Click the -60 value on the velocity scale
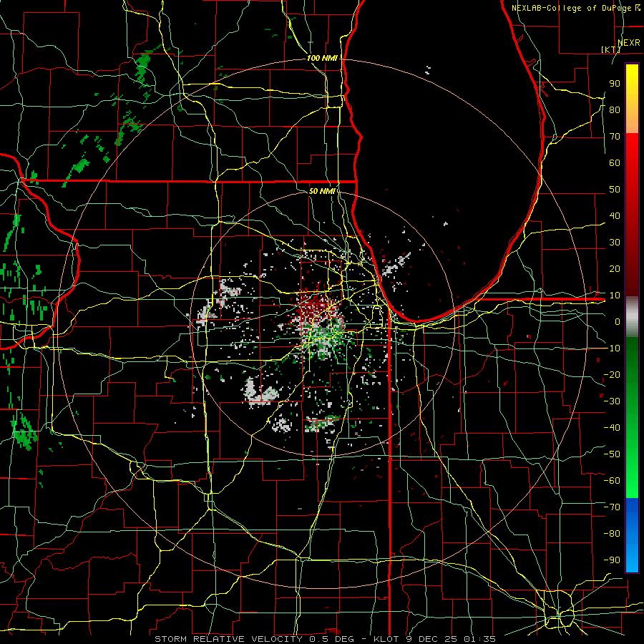 [x=612, y=481]
